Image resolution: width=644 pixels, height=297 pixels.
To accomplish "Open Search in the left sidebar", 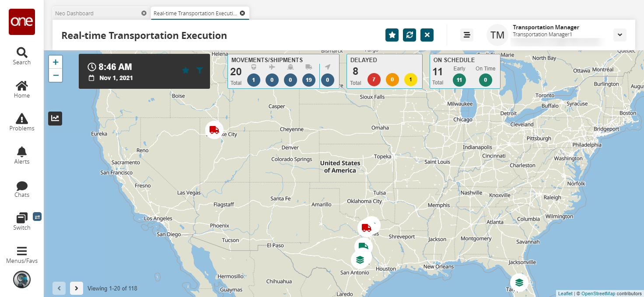I will pyautogui.click(x=21, y=56).
